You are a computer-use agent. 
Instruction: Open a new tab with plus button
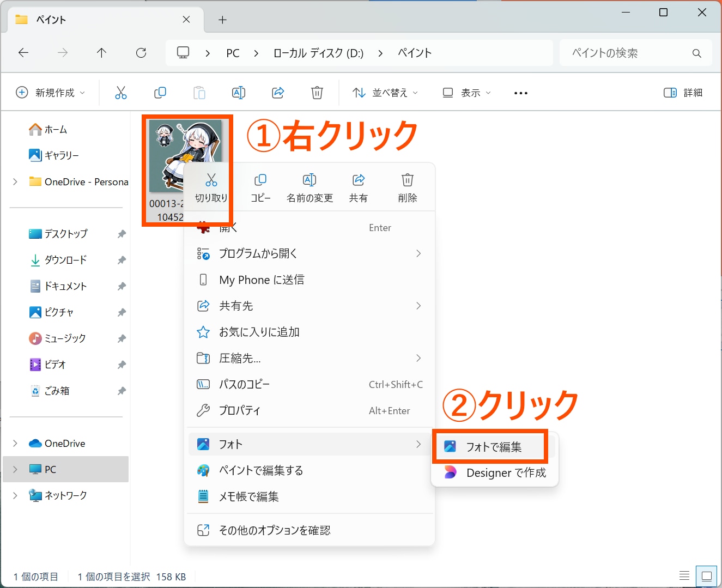click(x=222, y=20)
